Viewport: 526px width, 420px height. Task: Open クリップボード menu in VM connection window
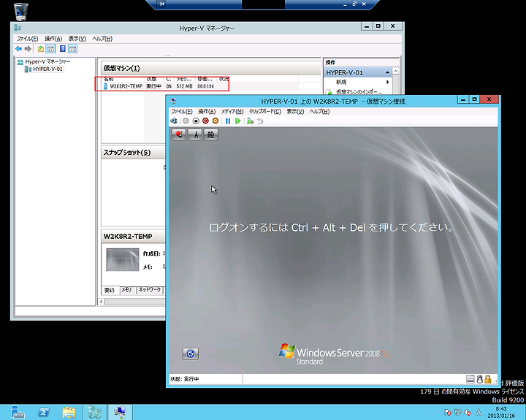point(265,111)
